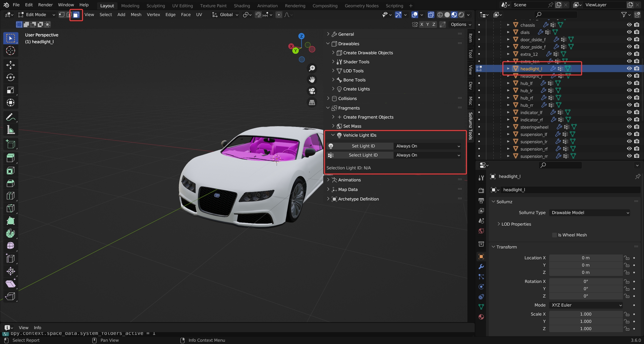Switch to the Shading workspace tab
The height and width of the screenshot is (344, 644).
(241, 6)
